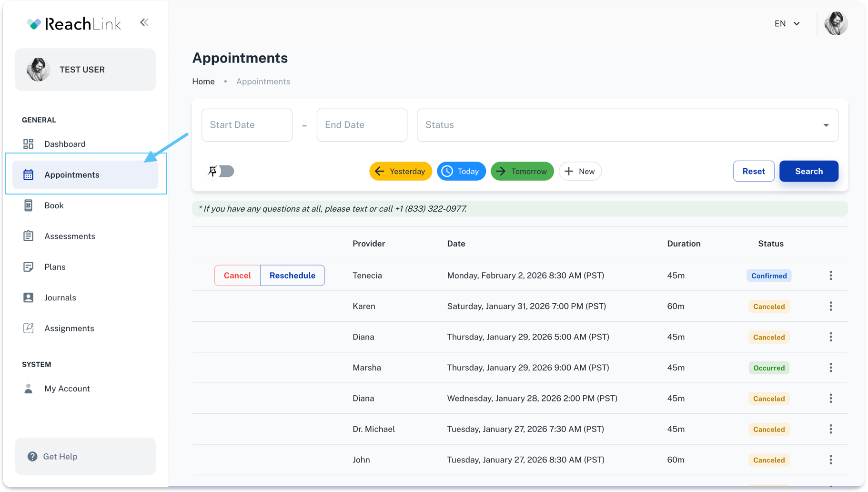Viewport: 868px width, 492px height.
Task: Click the ReachLink logo
Action: point(74,23)
